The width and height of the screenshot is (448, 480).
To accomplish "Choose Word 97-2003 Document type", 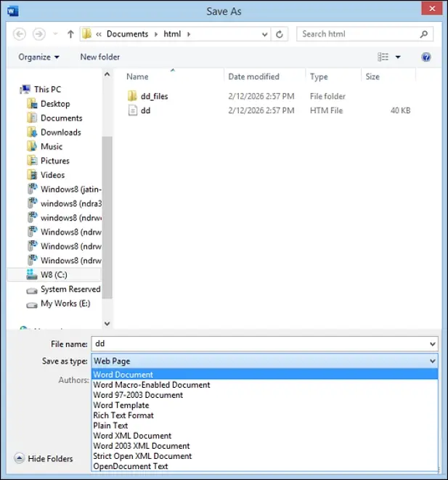I will pyautogui.click(x=265, y=395).
